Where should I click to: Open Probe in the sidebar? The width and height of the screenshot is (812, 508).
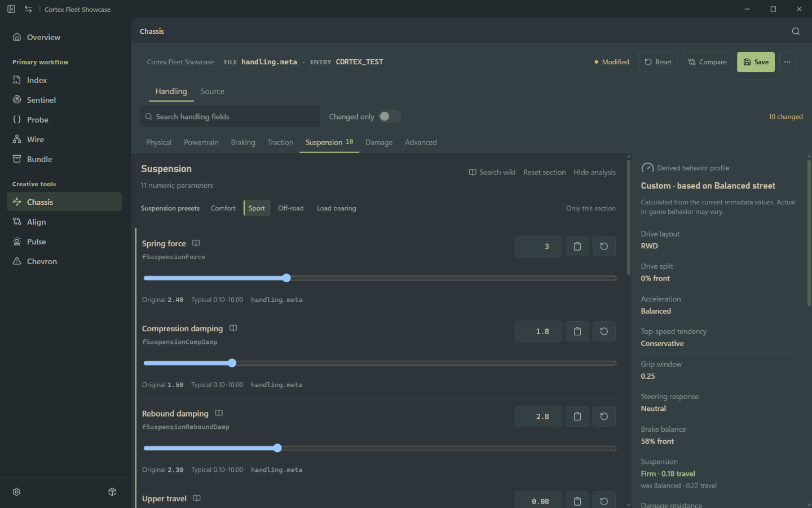click(x=64, y=120)
